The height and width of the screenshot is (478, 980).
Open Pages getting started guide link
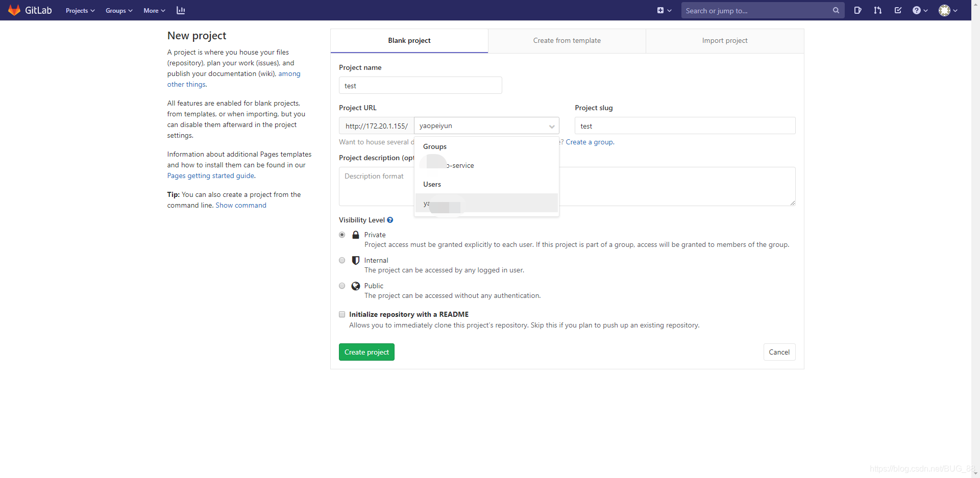click(211, 175)
